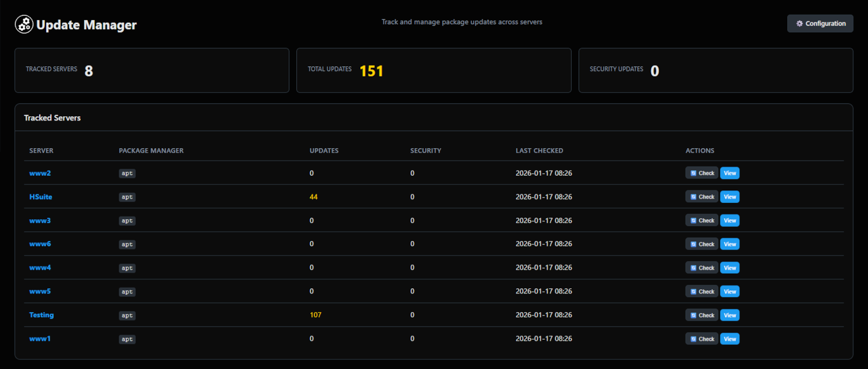868x369 pixels.
Task: View updates for the www5 server
Action: click(x=730, y=291)
